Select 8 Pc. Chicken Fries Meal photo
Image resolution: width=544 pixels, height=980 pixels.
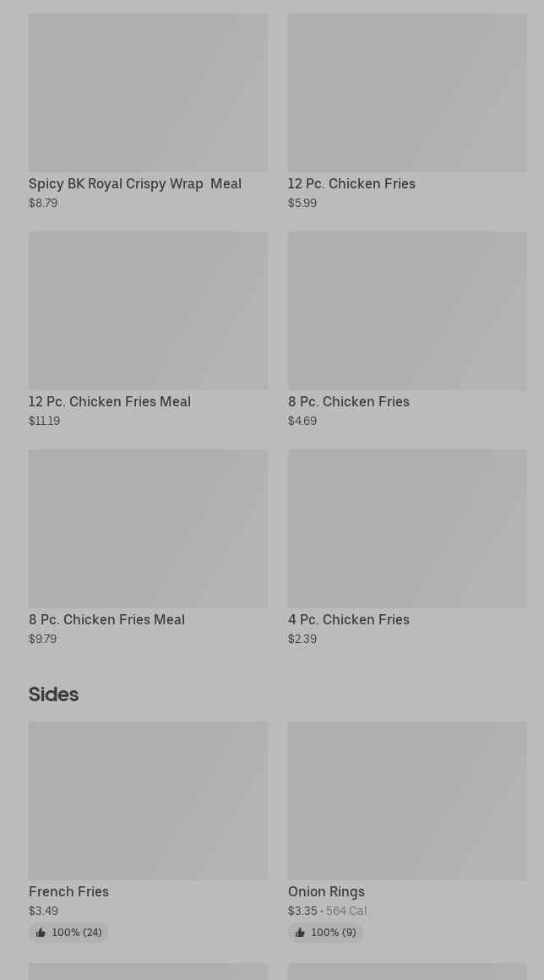tap(148, 529)
